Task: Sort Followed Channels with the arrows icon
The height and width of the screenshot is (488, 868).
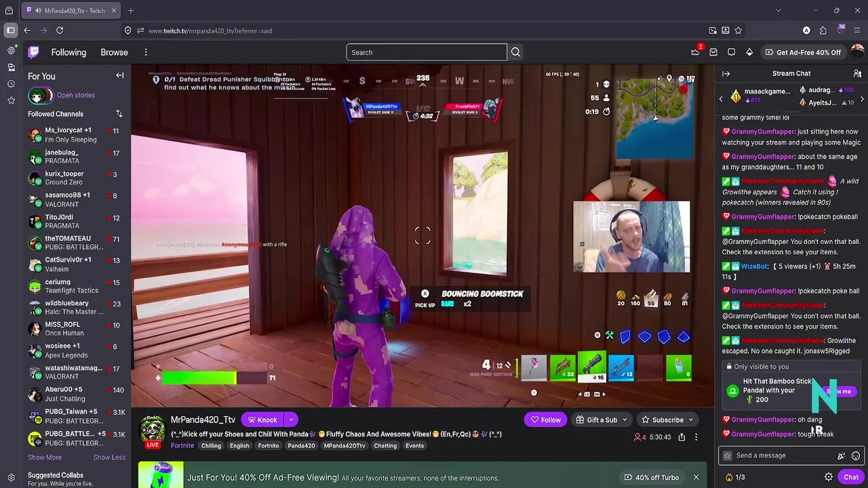Action: click(119, 114)
